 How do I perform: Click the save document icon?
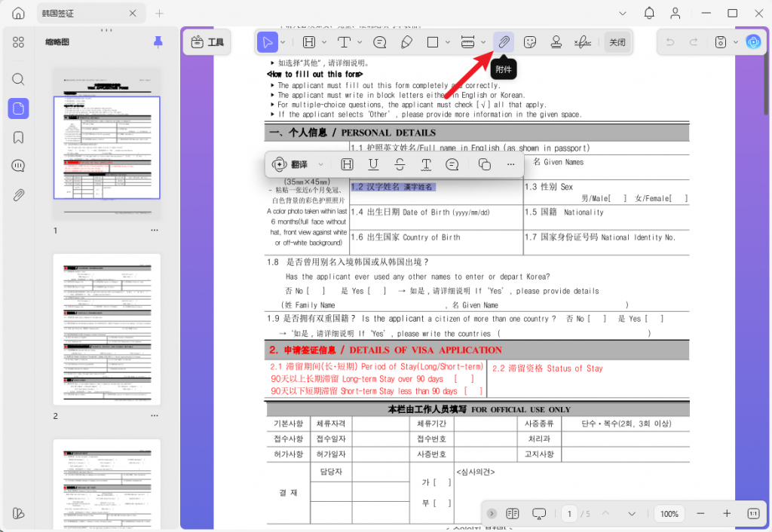(720, 42)
